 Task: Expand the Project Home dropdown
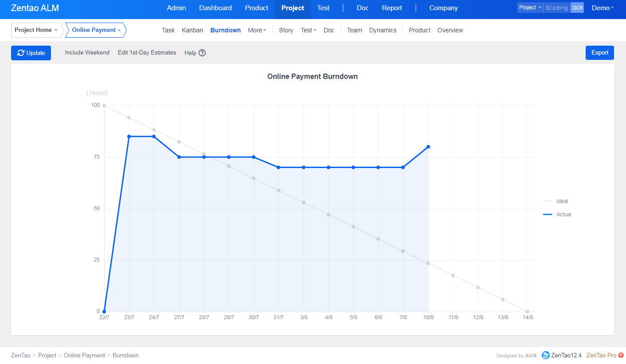tap(36, 30)
